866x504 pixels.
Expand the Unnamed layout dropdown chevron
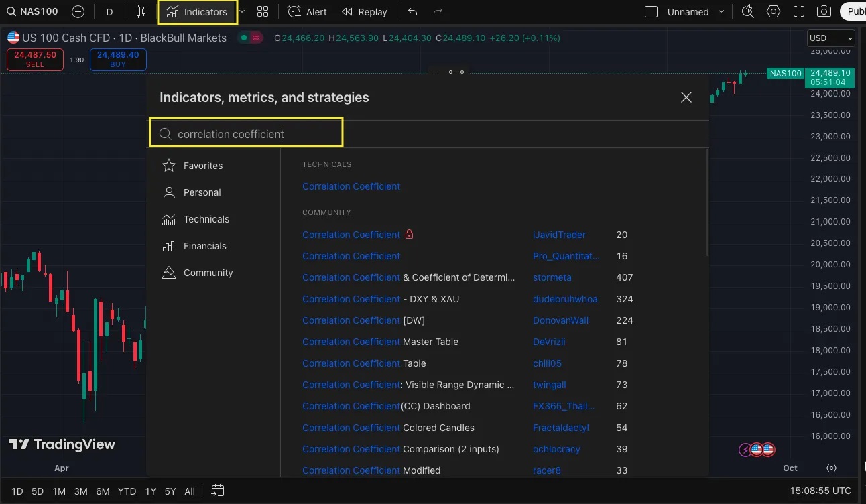[721, 11]
